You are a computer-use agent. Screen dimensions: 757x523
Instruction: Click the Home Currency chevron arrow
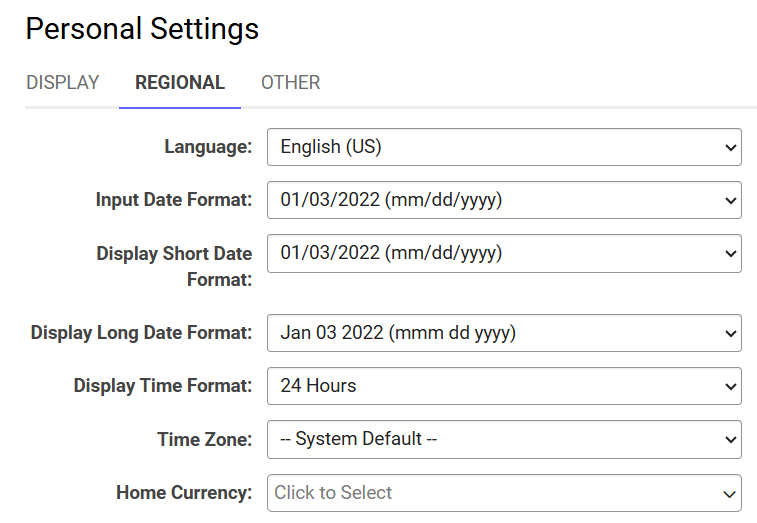[x=729, y=494]
